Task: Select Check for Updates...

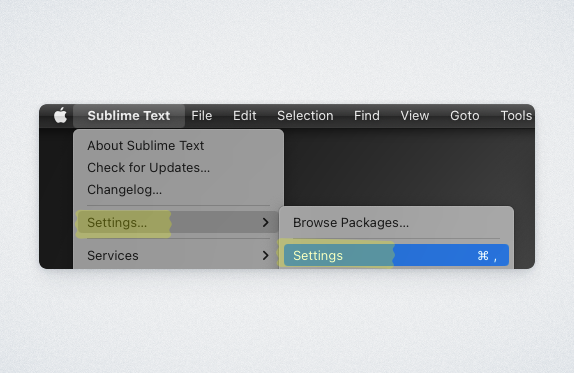Action: tap(178, 168)
